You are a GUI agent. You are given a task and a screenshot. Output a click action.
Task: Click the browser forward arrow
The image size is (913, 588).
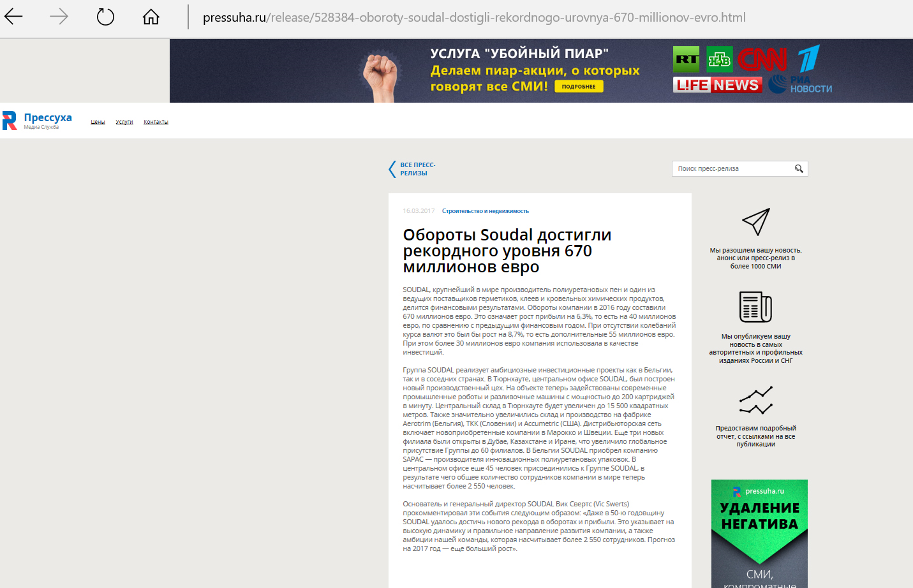coord(59,17)
